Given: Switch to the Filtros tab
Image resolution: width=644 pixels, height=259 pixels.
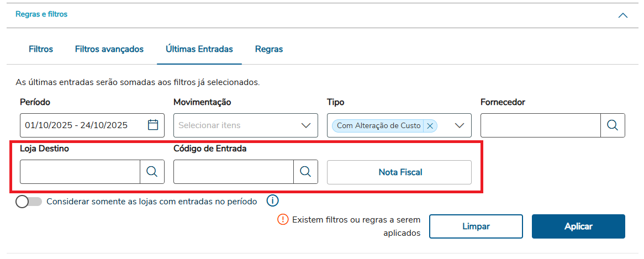Looking at the screenshot, I should 41,49.
